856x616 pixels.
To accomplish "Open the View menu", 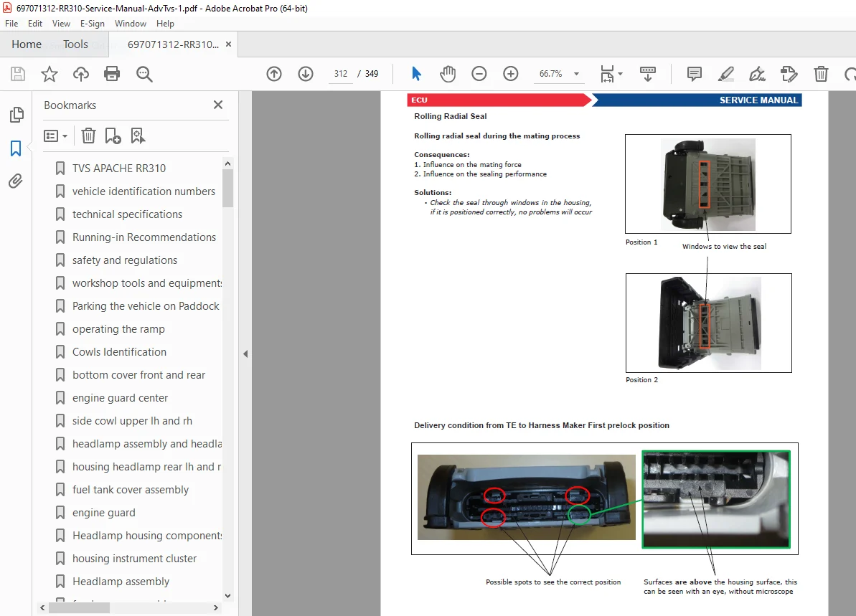I will pyautogui.click(x=61, y=24).
